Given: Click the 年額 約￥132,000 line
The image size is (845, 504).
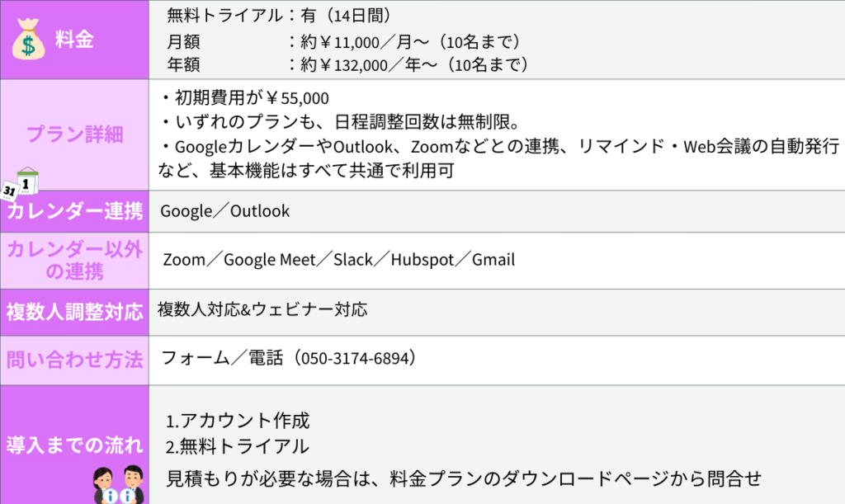Looking at the screenshot, I should pos(347,64).
